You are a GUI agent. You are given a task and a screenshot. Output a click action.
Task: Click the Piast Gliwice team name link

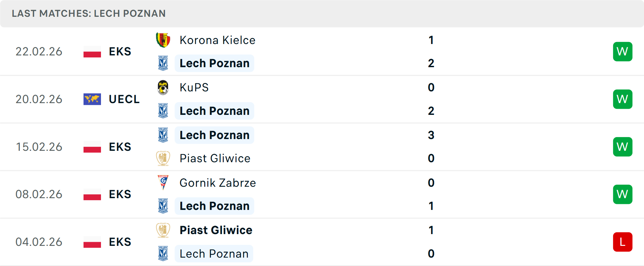click(215, 158)
